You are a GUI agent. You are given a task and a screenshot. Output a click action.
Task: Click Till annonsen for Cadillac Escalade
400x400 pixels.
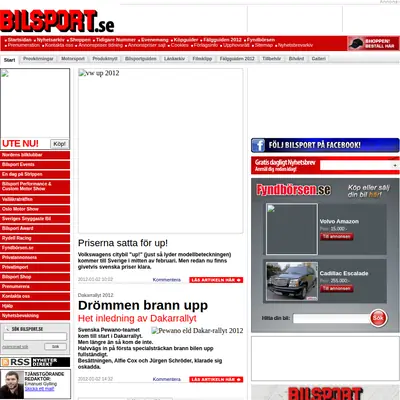pos(337,288)
